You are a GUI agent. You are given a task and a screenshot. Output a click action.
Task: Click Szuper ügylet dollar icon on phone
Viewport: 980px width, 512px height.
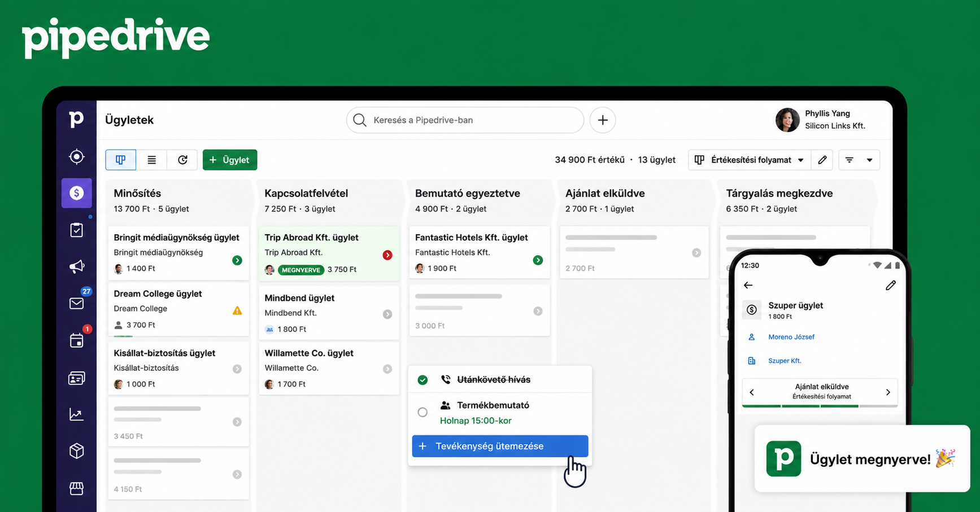coord(751,309)
